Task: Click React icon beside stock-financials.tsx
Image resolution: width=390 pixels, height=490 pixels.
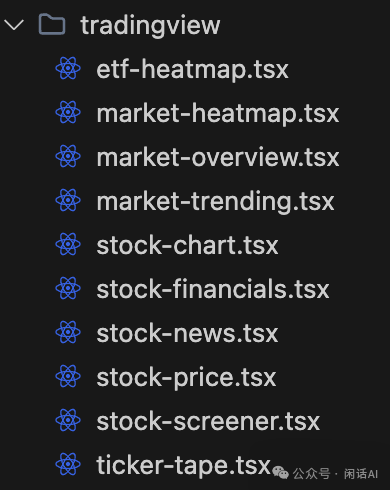Action: point(68,288)
